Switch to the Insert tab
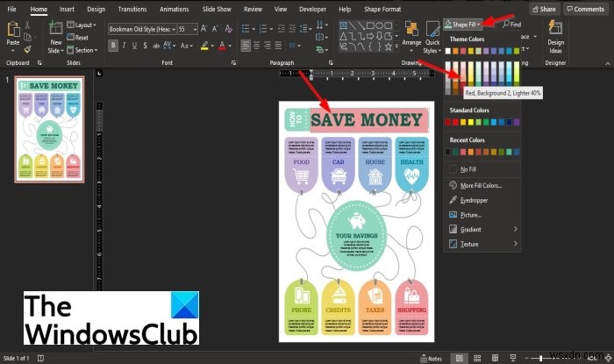614x364 pixels. point(67,9)
